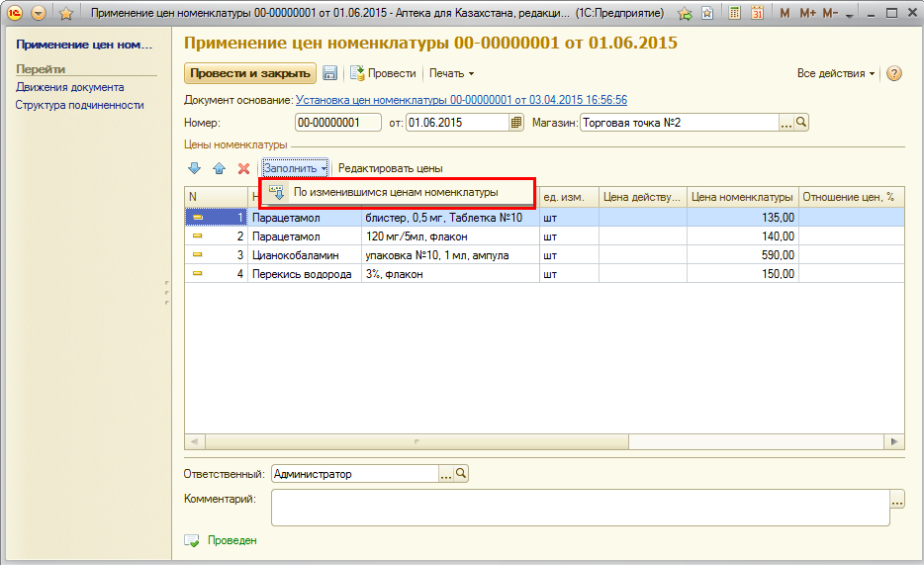Viewport: 924px width, 565px height.
Task: Open help with the question mark icon
Action: (x=894, y=74)
